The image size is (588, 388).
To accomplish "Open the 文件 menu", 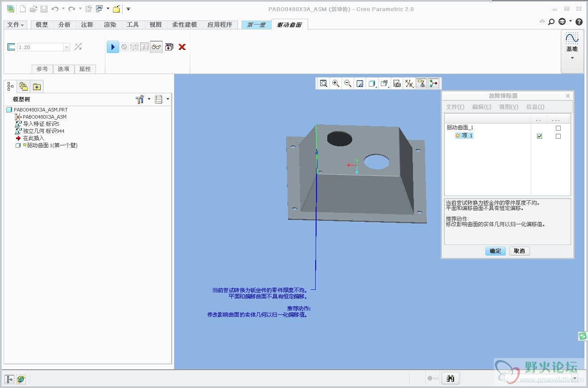I will point(16,25).
